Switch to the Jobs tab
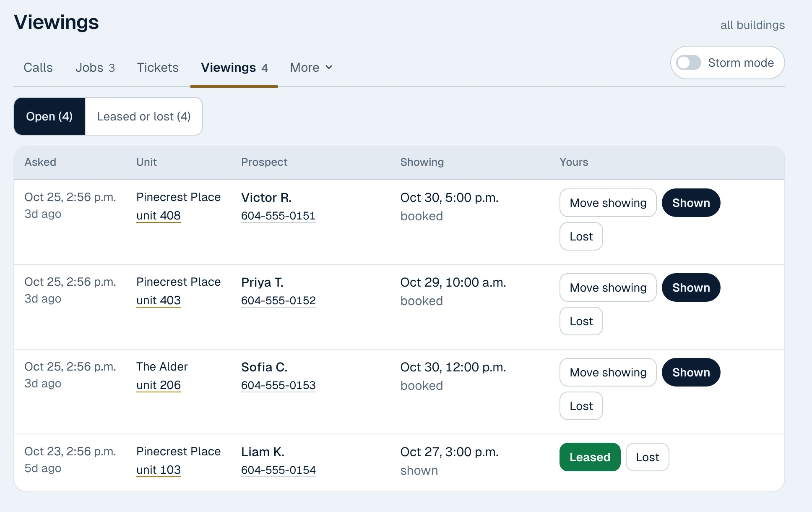 (x=95, y=68)
